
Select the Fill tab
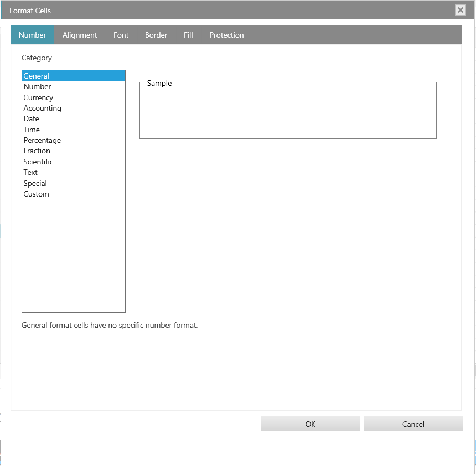188,35
